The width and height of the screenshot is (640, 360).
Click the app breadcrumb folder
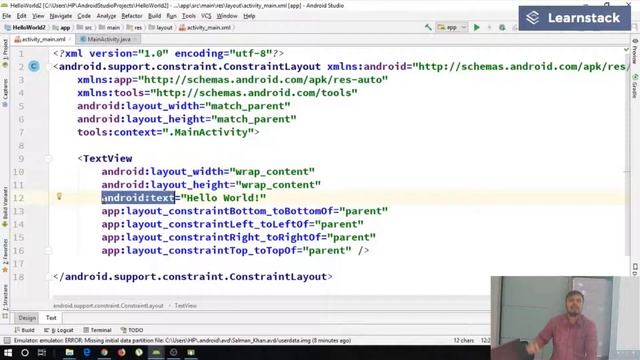tap(62, 27)
